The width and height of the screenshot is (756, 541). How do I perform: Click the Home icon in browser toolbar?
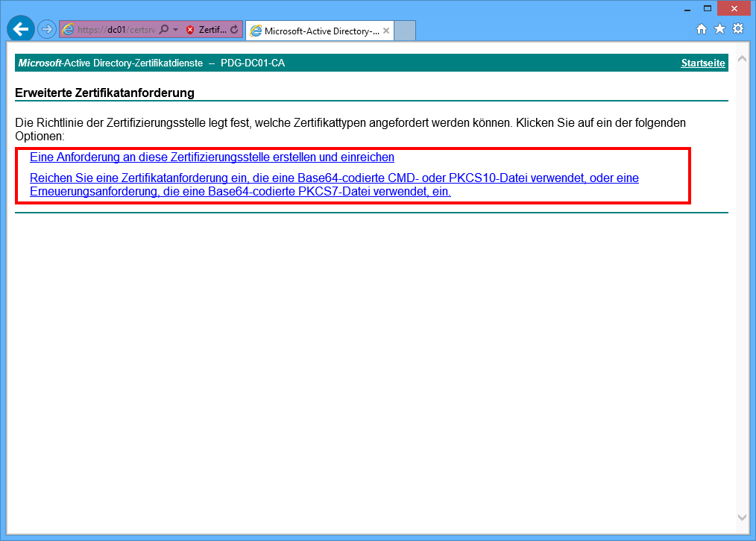coord(702,29)
